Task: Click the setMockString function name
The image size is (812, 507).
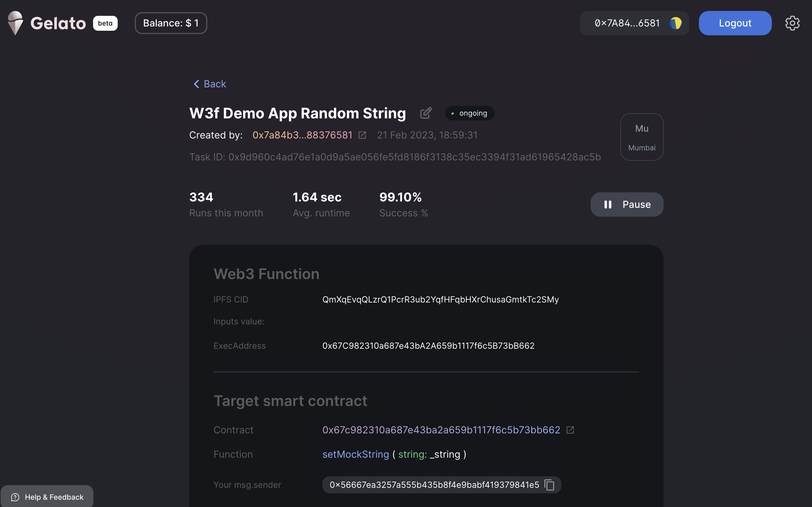Action: click(x=355, y=454)
